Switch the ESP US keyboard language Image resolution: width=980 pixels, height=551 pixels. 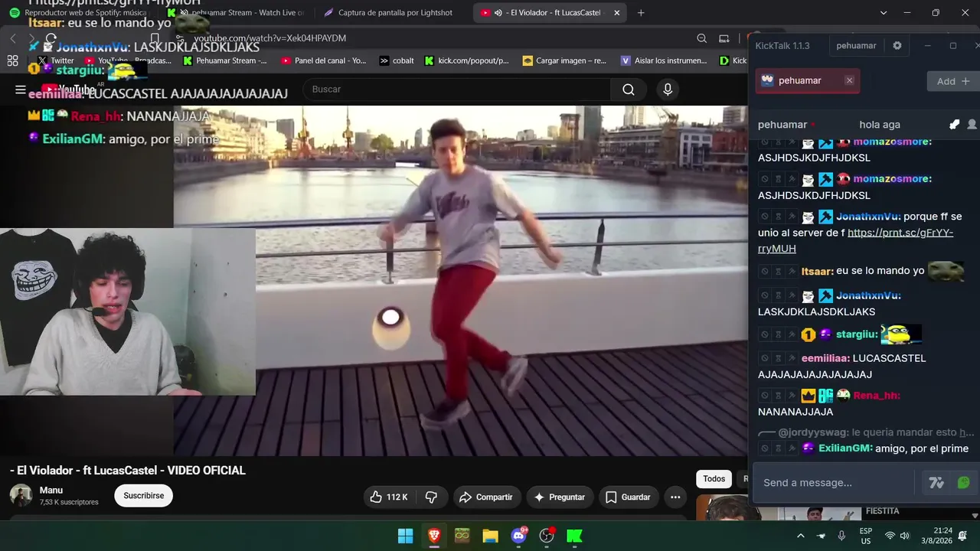click(866, 536)
